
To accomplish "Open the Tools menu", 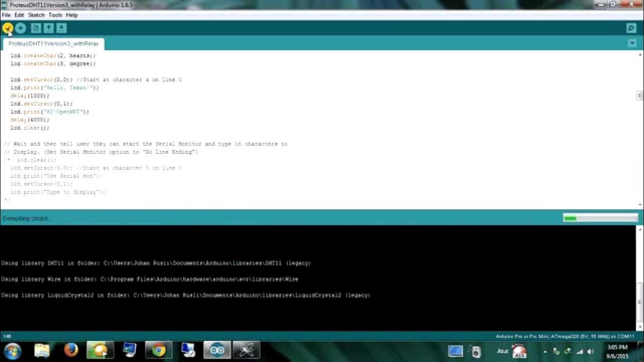I will 55,15.
